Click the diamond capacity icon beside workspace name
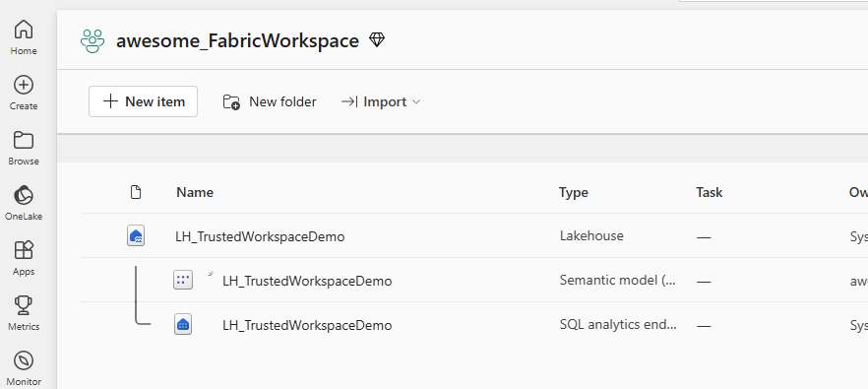 click(377, 40)
